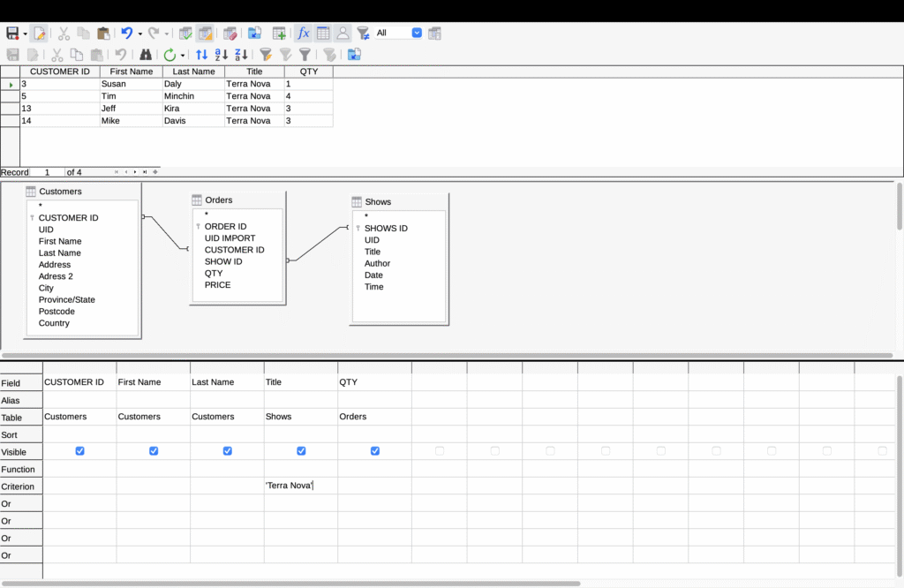Toggle the Functions (fx) row icon

pyautogui.click(x=303, y=34)
